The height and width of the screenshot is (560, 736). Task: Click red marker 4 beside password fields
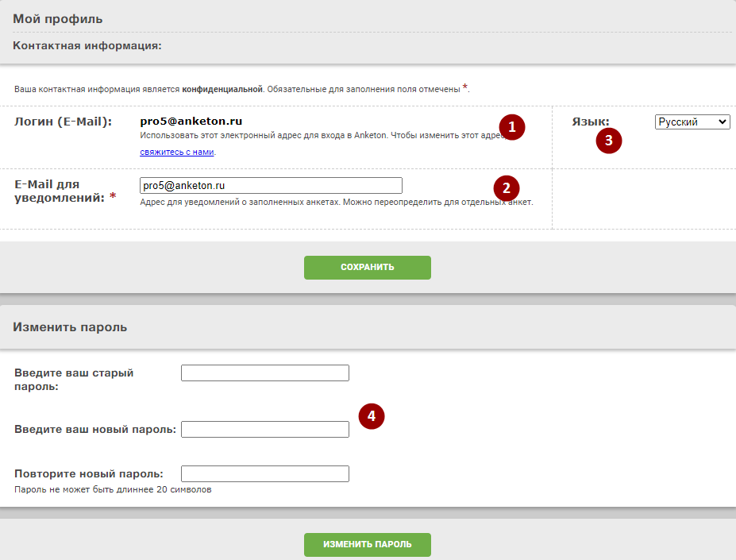click(372, 416)
